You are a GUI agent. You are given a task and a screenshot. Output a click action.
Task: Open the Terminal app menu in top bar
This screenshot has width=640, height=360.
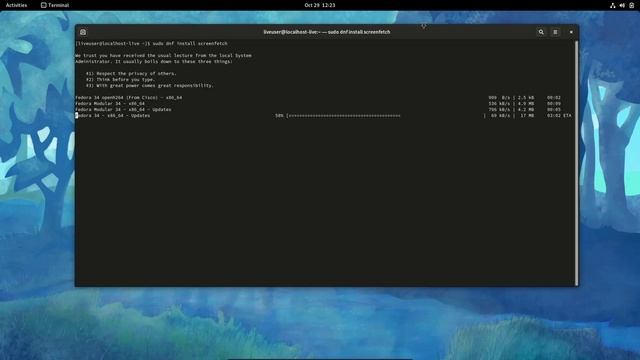click(55, 5)
